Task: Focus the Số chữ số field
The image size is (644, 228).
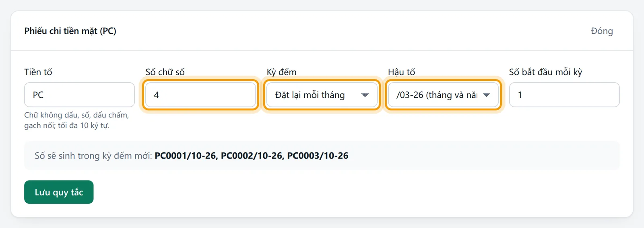Action: coord(200,95)
